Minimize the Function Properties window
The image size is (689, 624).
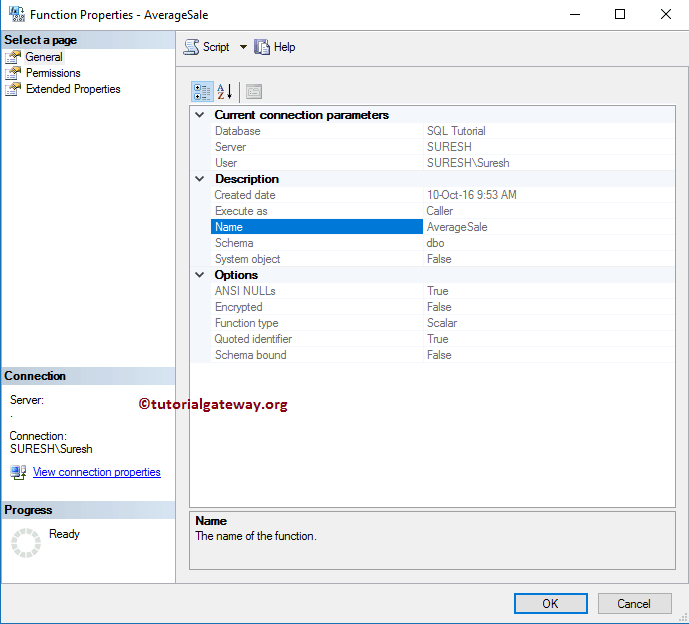(575, 15)
